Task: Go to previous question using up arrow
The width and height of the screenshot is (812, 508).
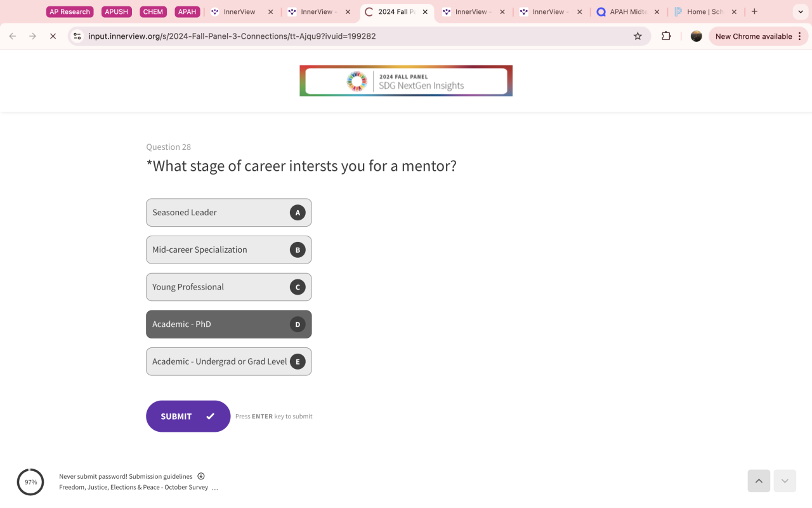Action: point(759,481)
